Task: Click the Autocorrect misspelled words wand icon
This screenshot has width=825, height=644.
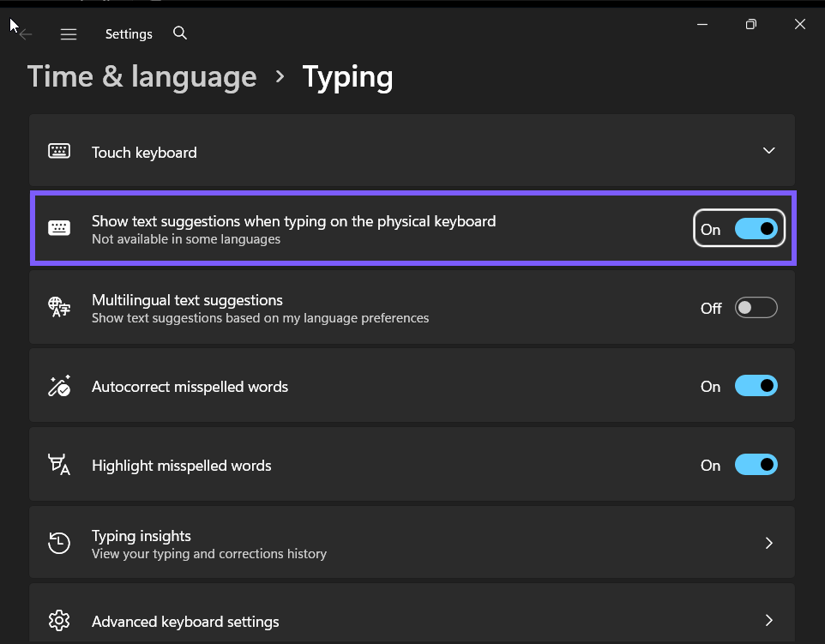Action: 59,386
